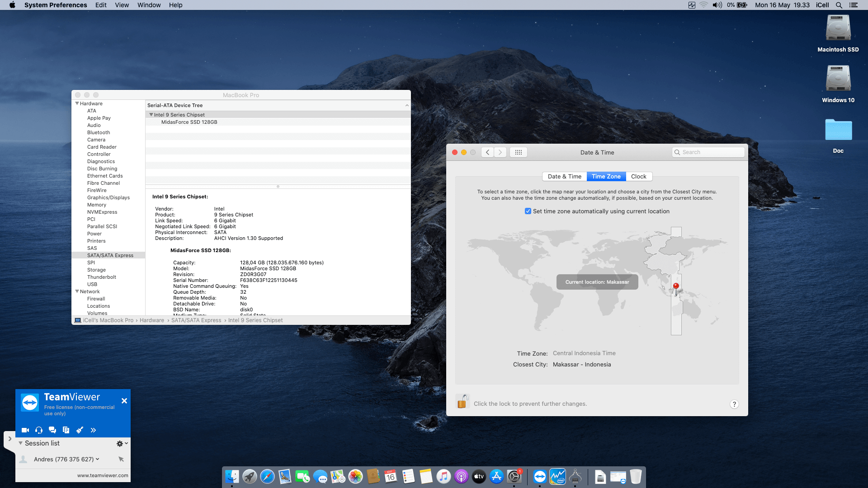
Task: Expand the Andres session dropdown arrow
Action: [98, 459]
